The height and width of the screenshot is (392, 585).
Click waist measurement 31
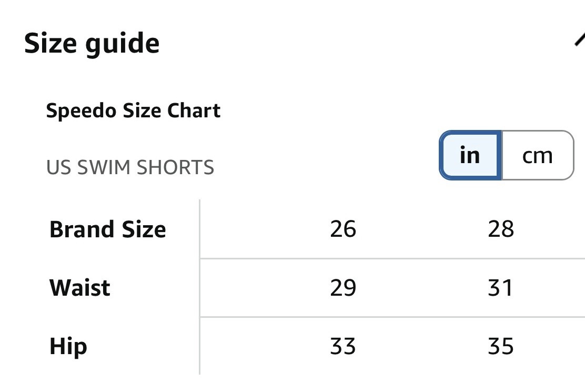[500, 288]
